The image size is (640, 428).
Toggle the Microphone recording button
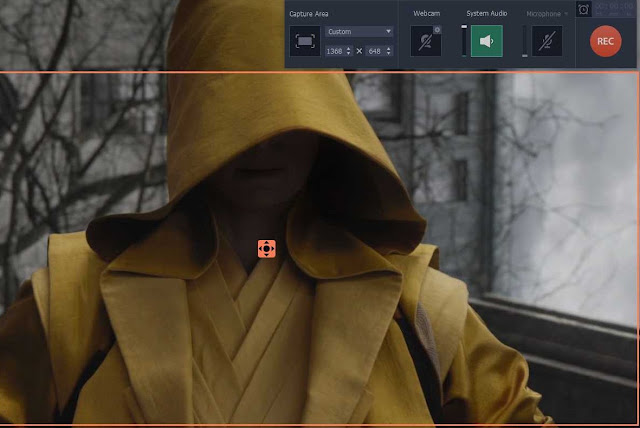[547, 41]
